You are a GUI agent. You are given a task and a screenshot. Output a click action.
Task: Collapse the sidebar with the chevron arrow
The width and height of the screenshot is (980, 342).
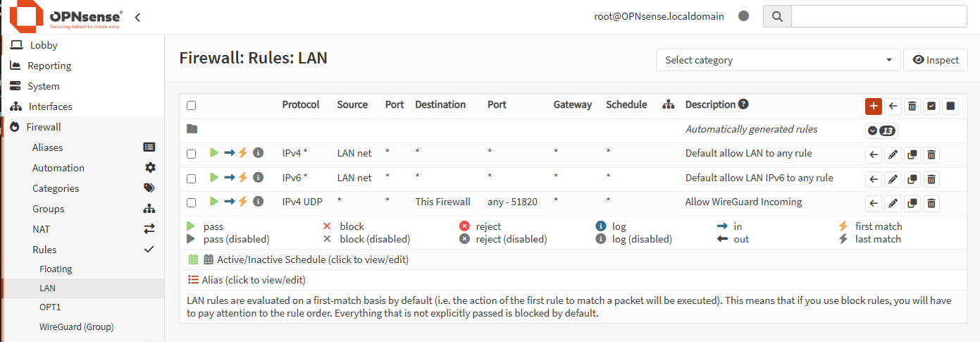point(137,17)
